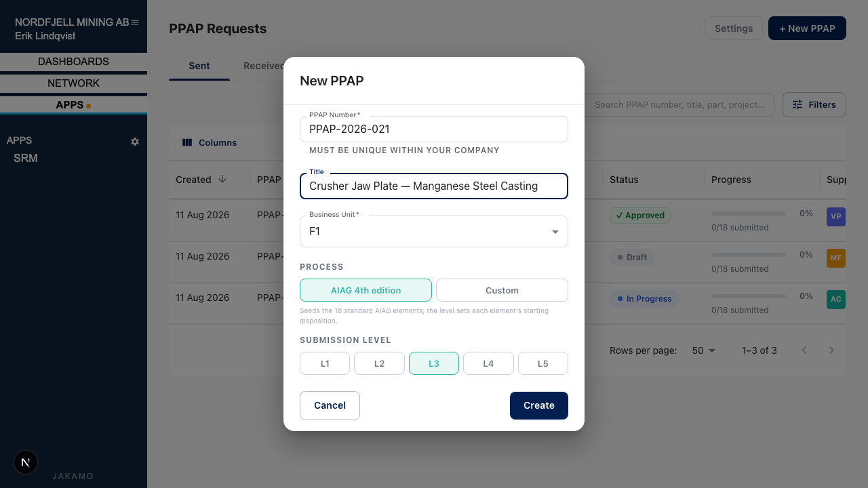Viewport: 868px width, 488px height.
Task: Open DASHBOARDS in sidebar
Action: (x=73, y=62)
